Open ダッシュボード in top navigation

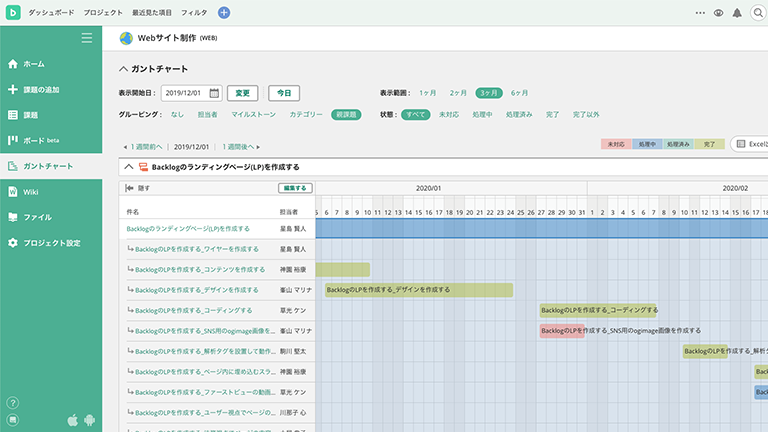[x=51, y=13]
